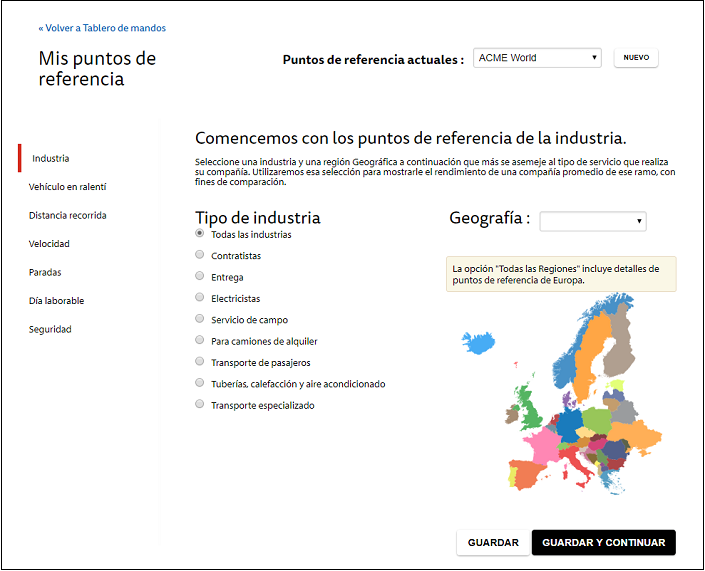Open the Geografía dropdown

[593, 221]
